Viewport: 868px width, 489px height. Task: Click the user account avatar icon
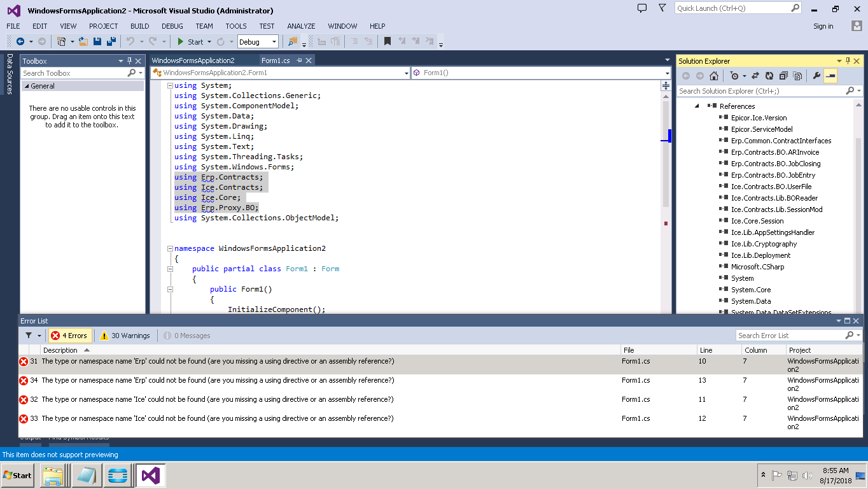[857, 26]
